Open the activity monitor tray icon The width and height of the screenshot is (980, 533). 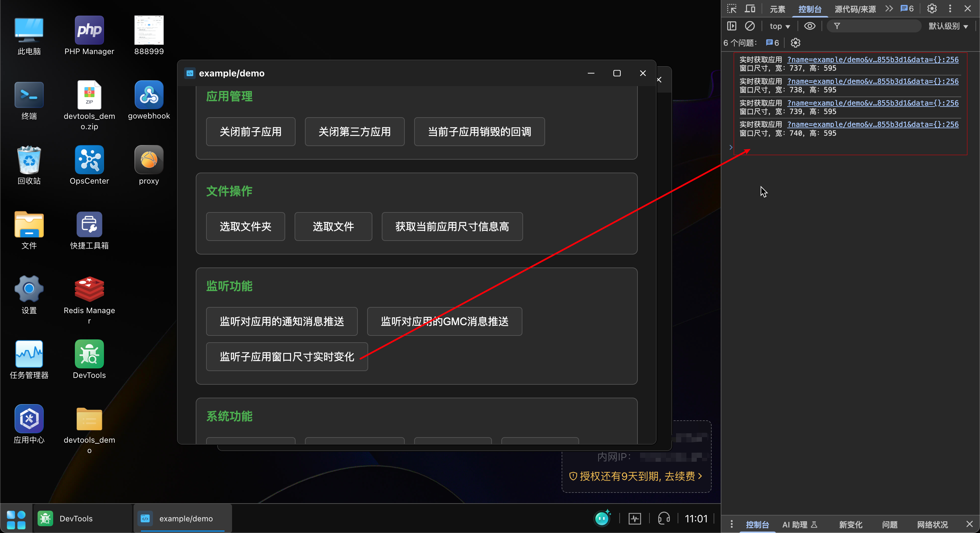pyautogui.click(x=635, y=518)
